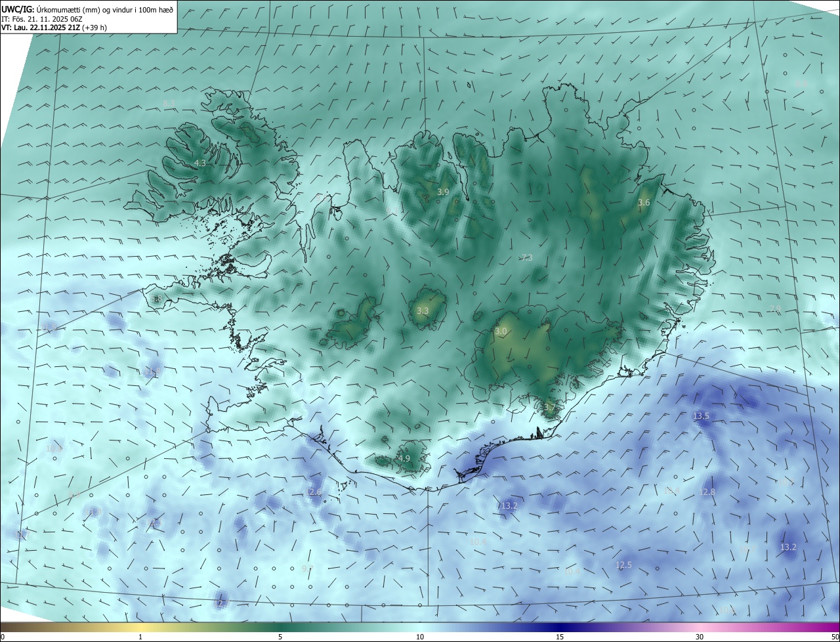Click the 3.0 value on Vatnajökull glacier
The image size is (840, 642).
point(501,332)
